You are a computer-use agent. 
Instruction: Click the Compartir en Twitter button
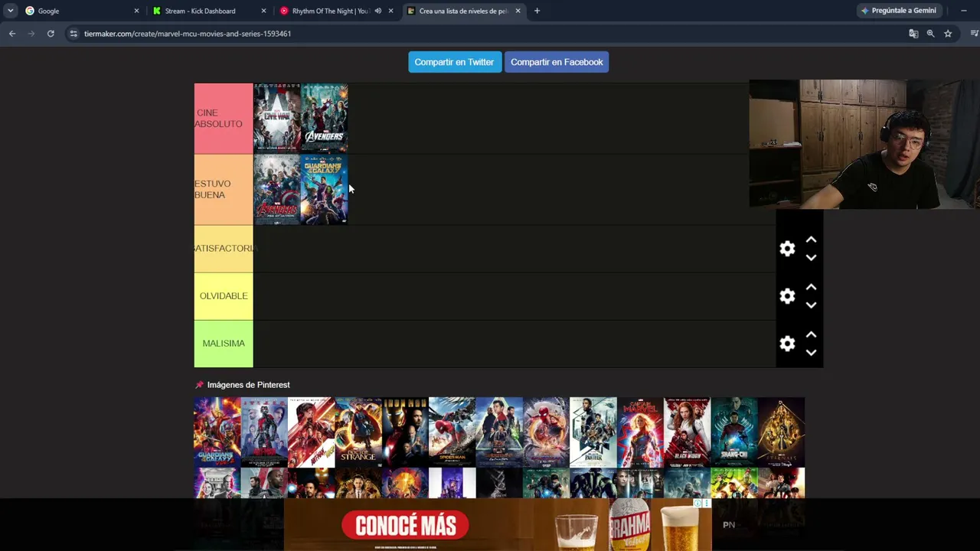(x=454, y=62)
